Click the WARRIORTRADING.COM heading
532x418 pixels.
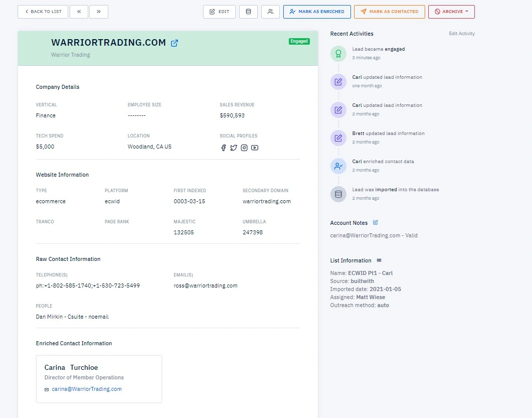pos(109,43)
